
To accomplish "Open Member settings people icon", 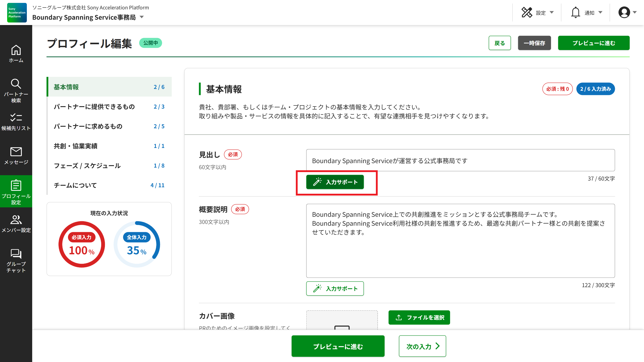I will point(16,220).
